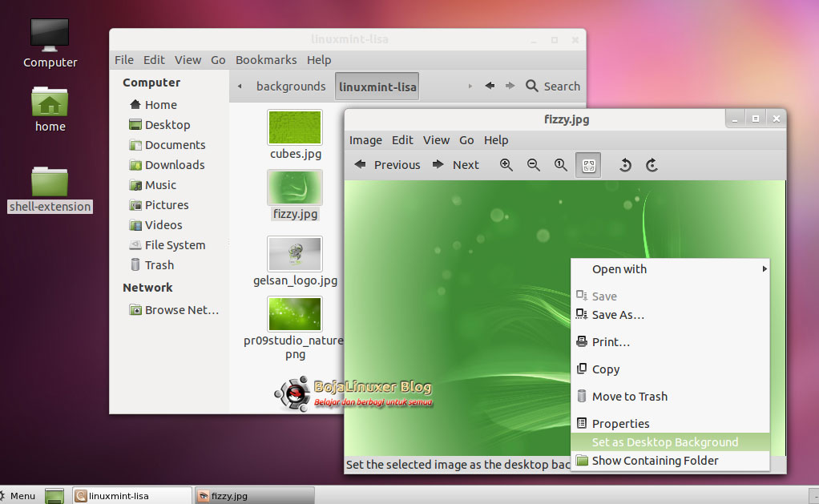Choose Print… in context menu
Screen dimensions: 819x504
click(x=670, y=342)
